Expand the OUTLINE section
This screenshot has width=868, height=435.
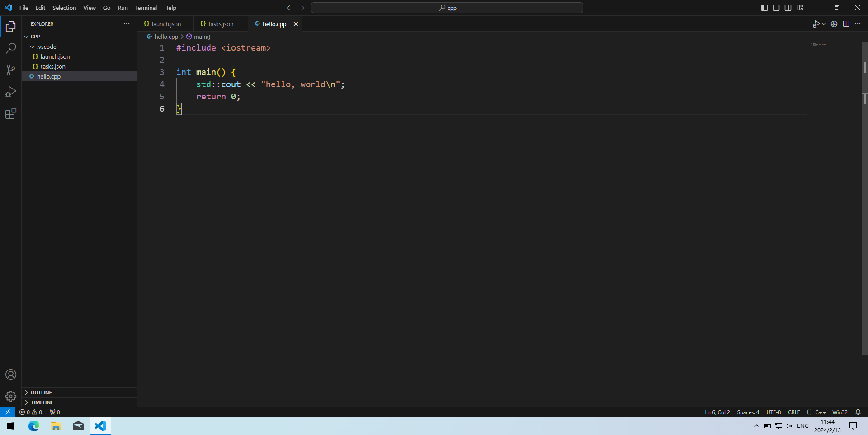(x=79, y=393)
